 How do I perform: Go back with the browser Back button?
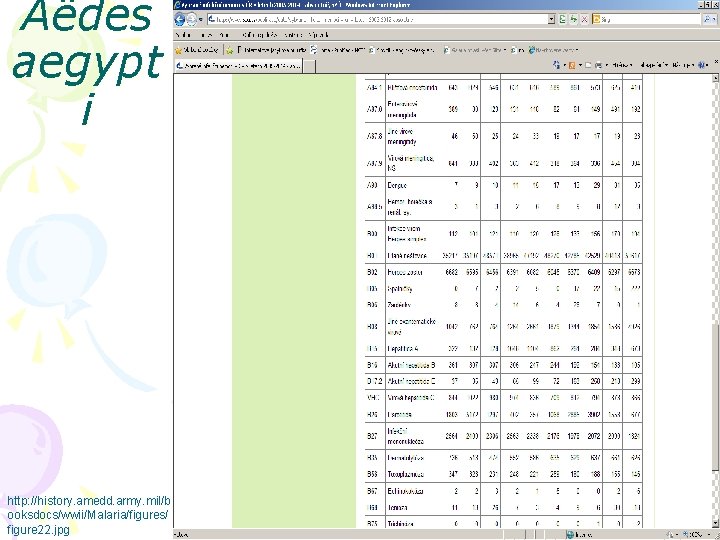[180, 19]
